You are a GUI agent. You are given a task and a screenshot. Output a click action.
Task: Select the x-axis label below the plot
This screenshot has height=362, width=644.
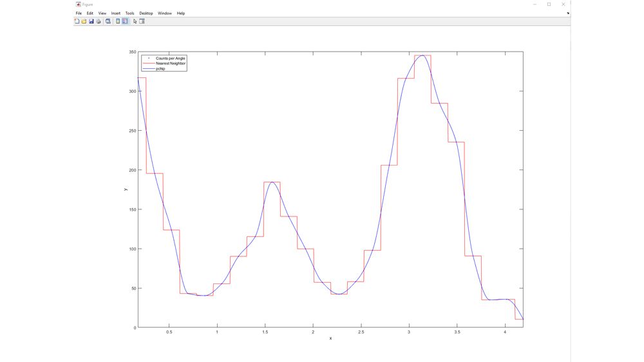(x=330, y=338)
